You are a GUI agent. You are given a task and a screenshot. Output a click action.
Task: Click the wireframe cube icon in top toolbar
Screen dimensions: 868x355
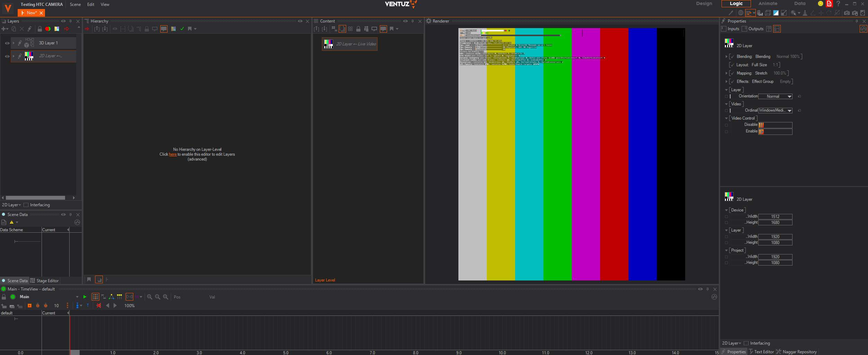click(x=768, y=13)
